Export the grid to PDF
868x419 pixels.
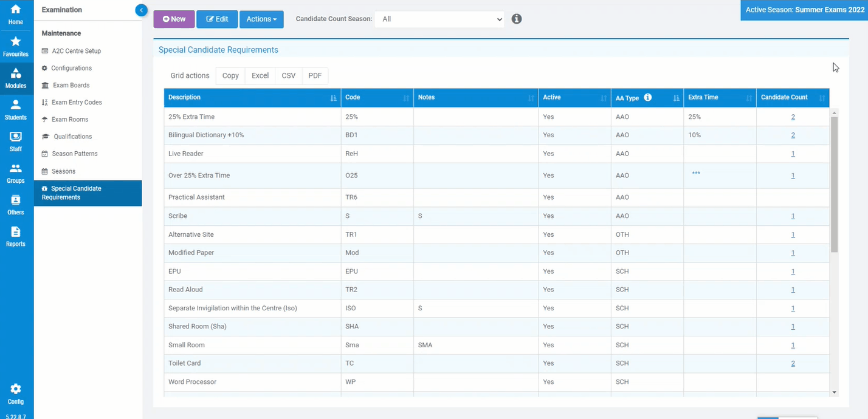pyautogui.click(x=315, y=76)
